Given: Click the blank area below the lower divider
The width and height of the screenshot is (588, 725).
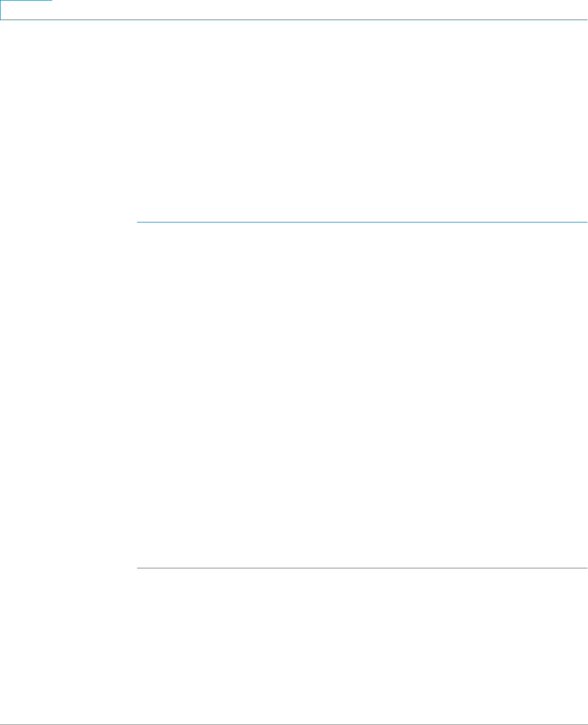Looking at the screenshot, I should click(362, 646).
